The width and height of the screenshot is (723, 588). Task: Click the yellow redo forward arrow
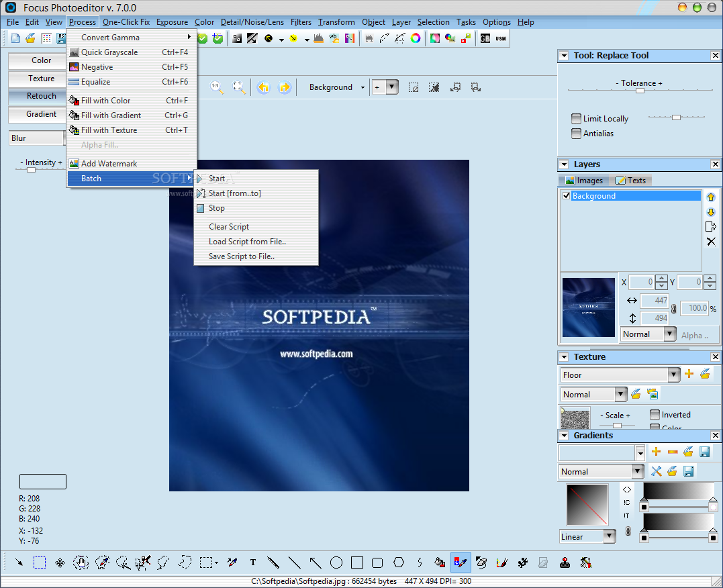(x=285, y=87)
